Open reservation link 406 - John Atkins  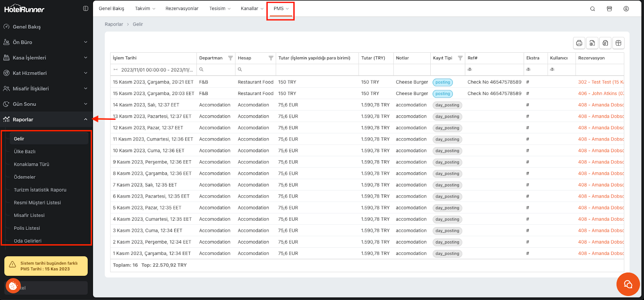click(x=601, y=93)
